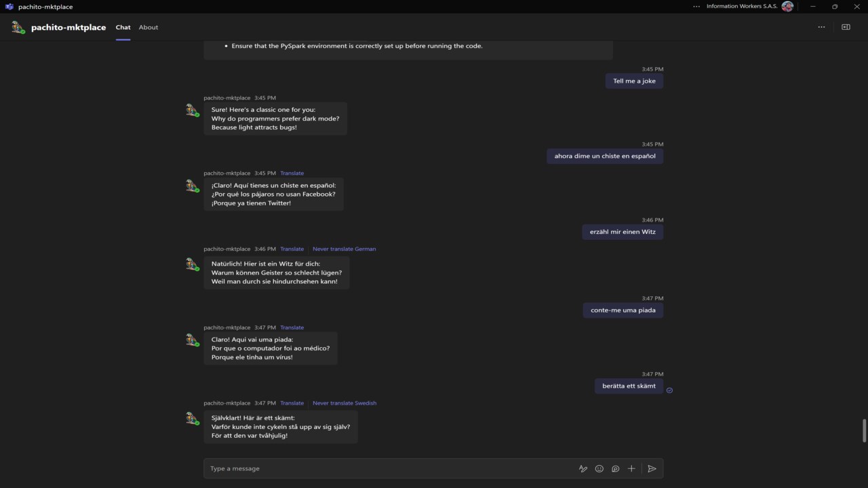
Task: Send the message with the send arrow
Action: coord(652,468)
